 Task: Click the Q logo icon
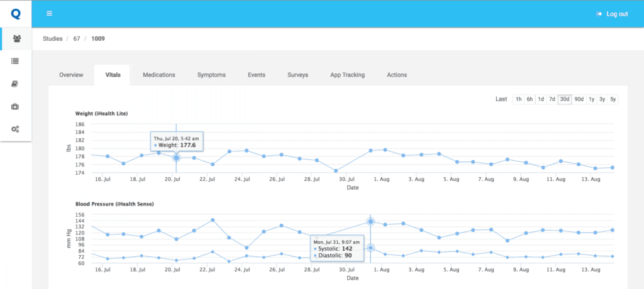[16, 14]
